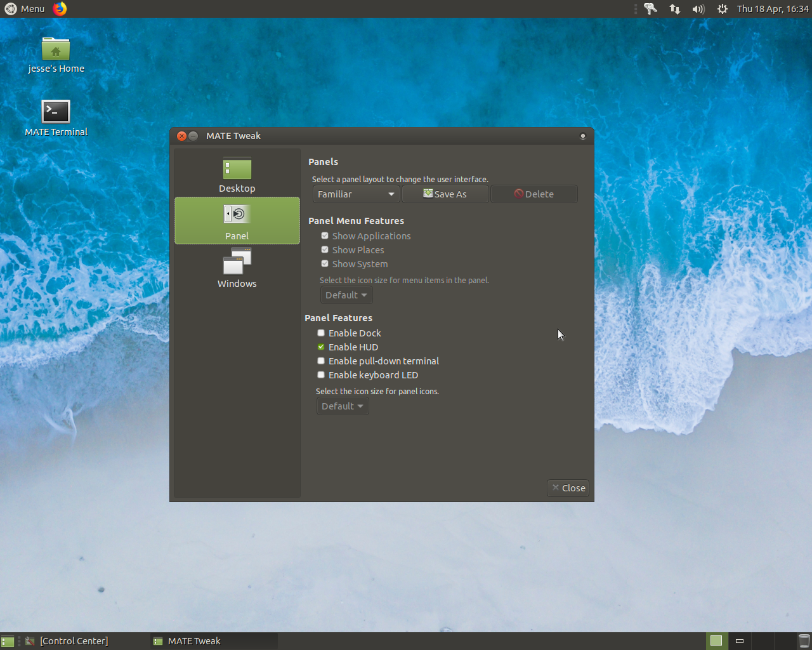This screenshot has height=650, width=812.
Task: Open the power/session gear menu
Action: 722,9
